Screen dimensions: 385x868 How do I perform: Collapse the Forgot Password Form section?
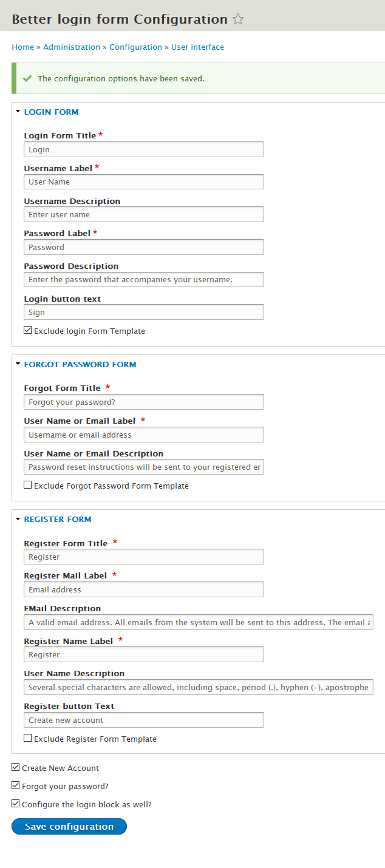80,364
